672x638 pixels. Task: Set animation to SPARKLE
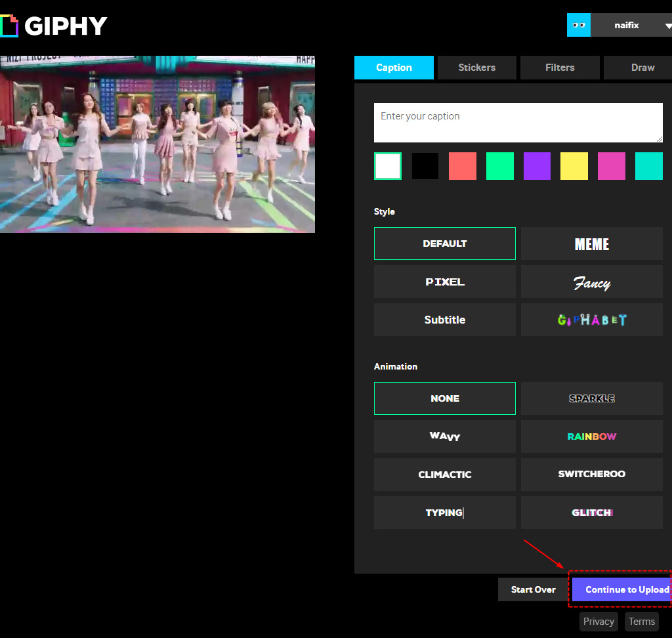[592, 398]
